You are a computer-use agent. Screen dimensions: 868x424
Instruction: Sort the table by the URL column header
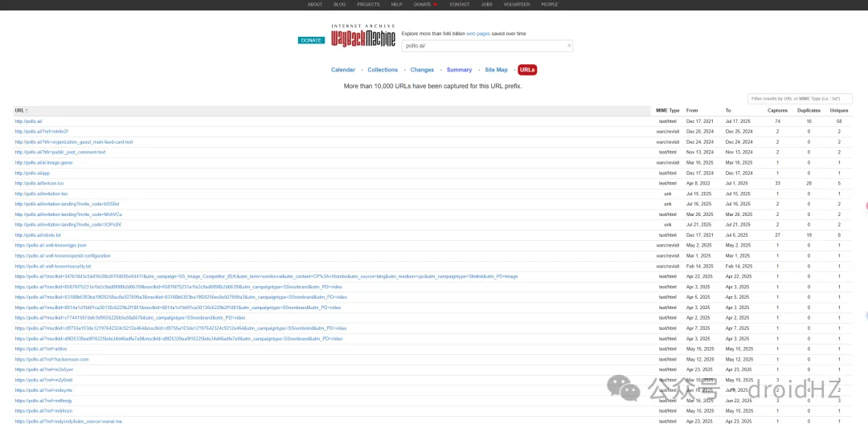21,110
